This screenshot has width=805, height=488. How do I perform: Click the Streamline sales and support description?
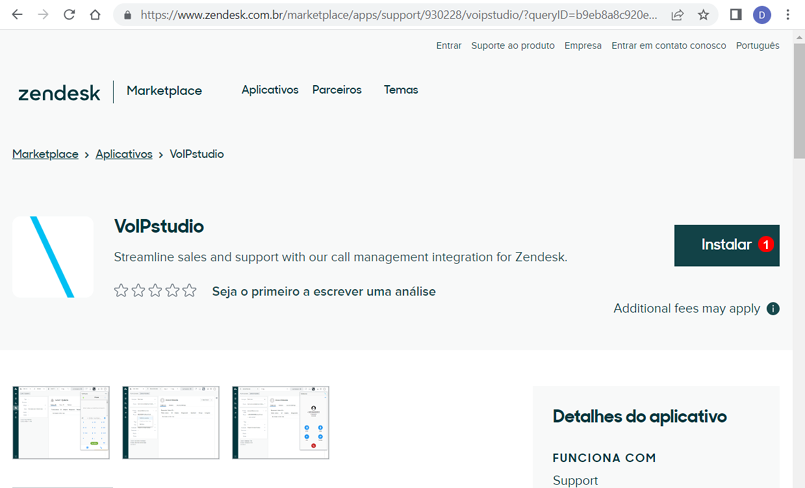341,257
